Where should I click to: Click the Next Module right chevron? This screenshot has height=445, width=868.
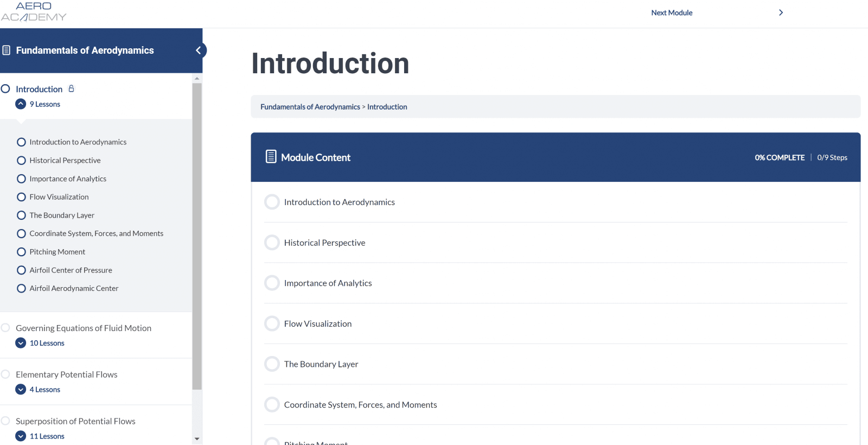point(781,12)
